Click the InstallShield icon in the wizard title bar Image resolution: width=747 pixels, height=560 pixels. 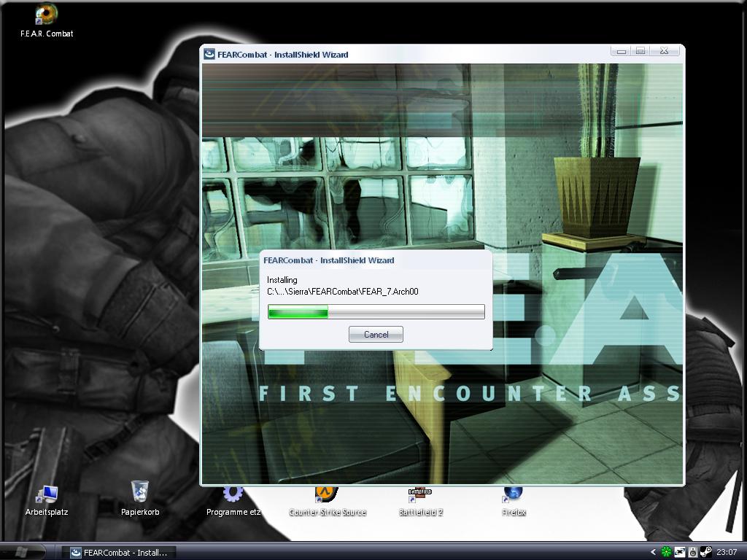pyautogui.click(x=209, y=54)
